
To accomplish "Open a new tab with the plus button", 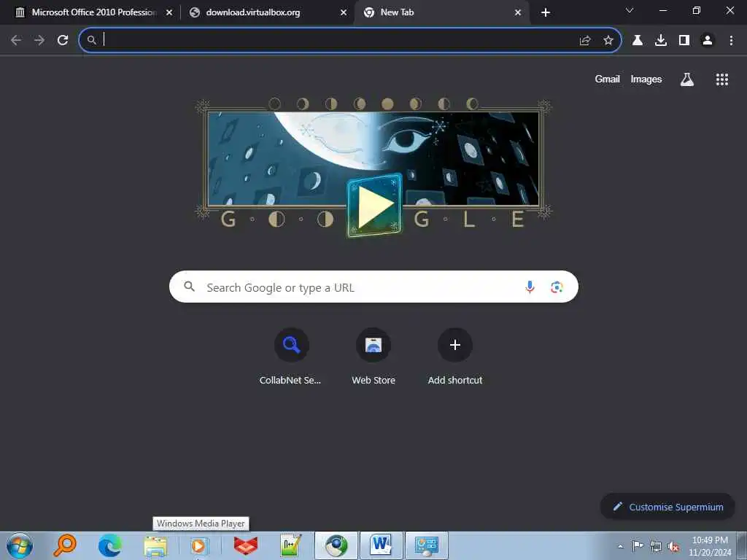I will (546, 12).
